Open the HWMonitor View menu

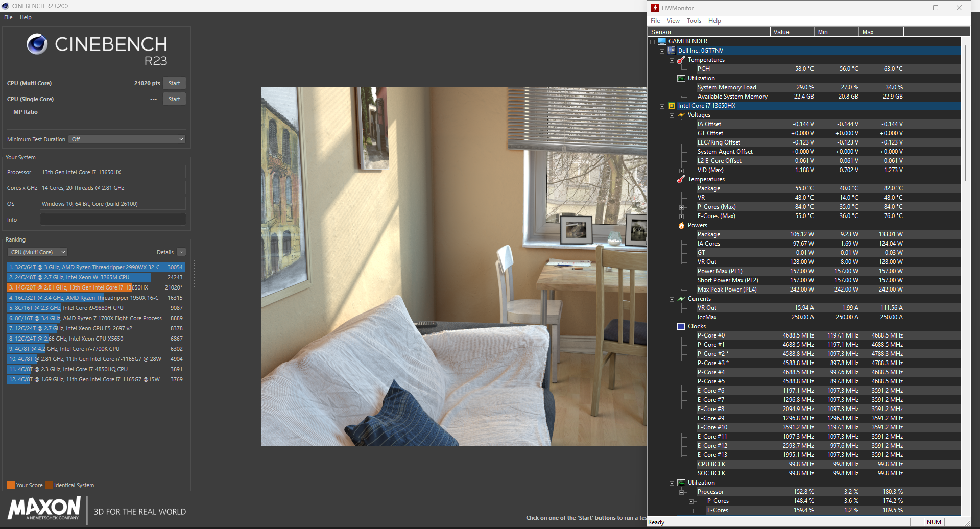click(673, 21)
